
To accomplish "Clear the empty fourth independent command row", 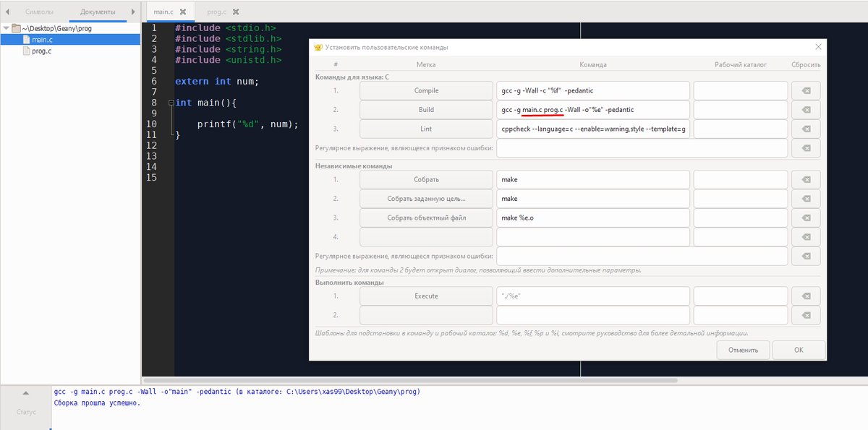I will [806, 236].
